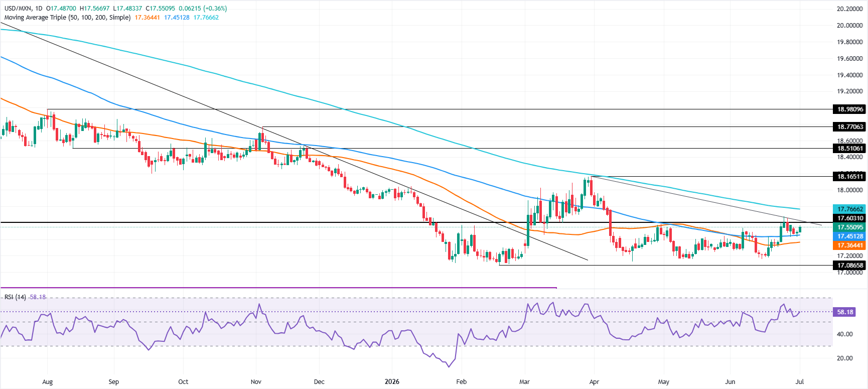Click the RSI 40.00 scale label
Screen dimensions: 868x389
(x=844, y=334)
